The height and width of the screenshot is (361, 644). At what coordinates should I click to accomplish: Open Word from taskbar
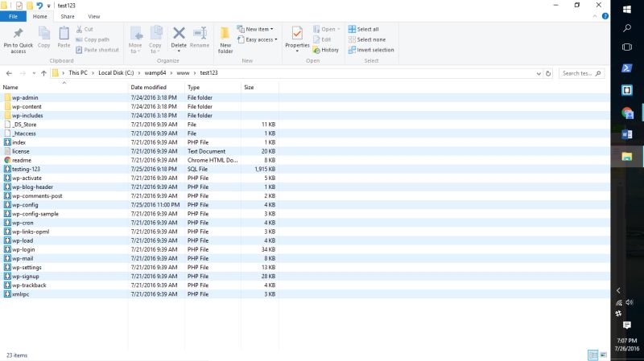click(627, 134)
